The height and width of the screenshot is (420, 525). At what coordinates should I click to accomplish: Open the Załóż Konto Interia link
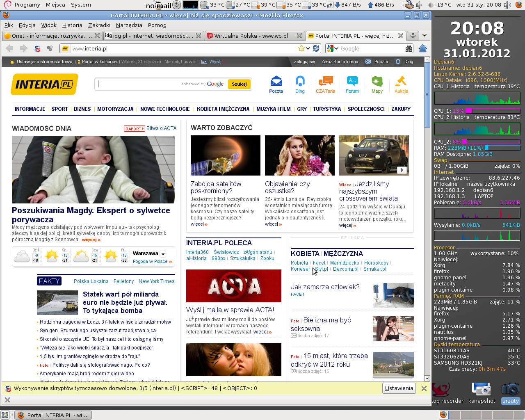(x=340, y=62)
